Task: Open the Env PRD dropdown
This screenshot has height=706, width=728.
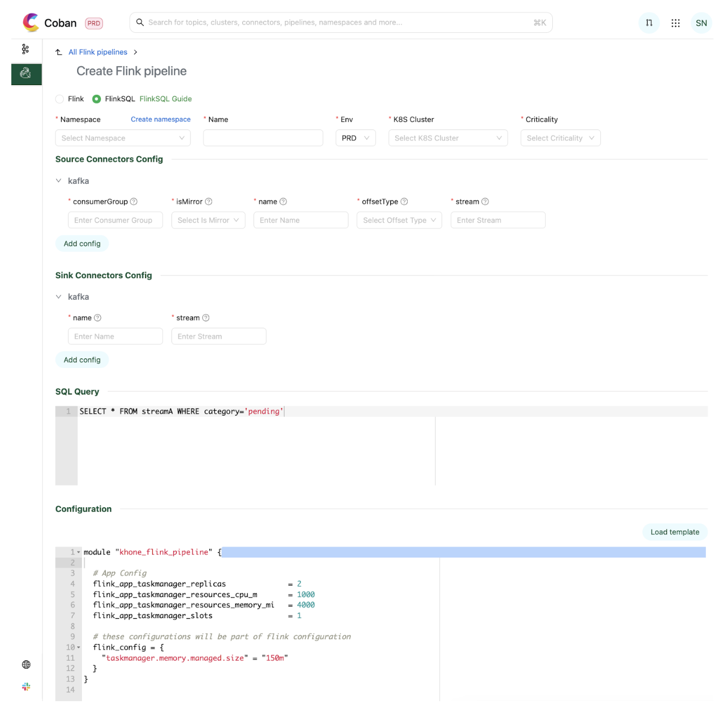Action: click(x=355, y=138)
